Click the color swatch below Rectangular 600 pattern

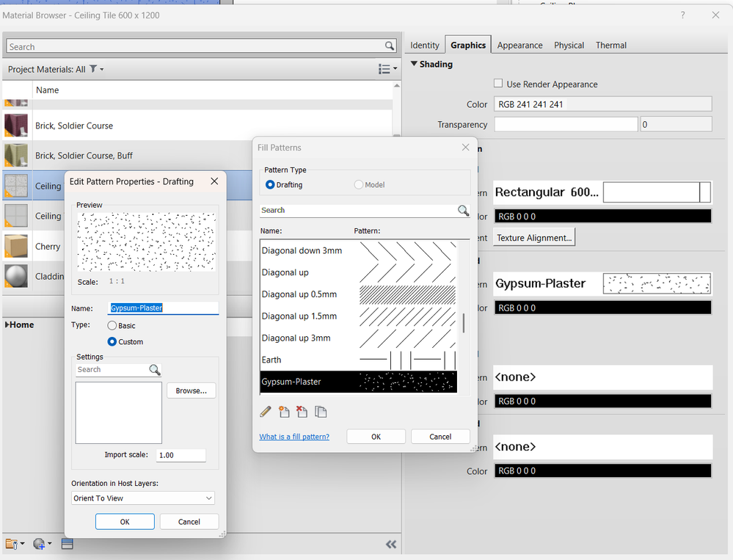(x=603, y=217)
